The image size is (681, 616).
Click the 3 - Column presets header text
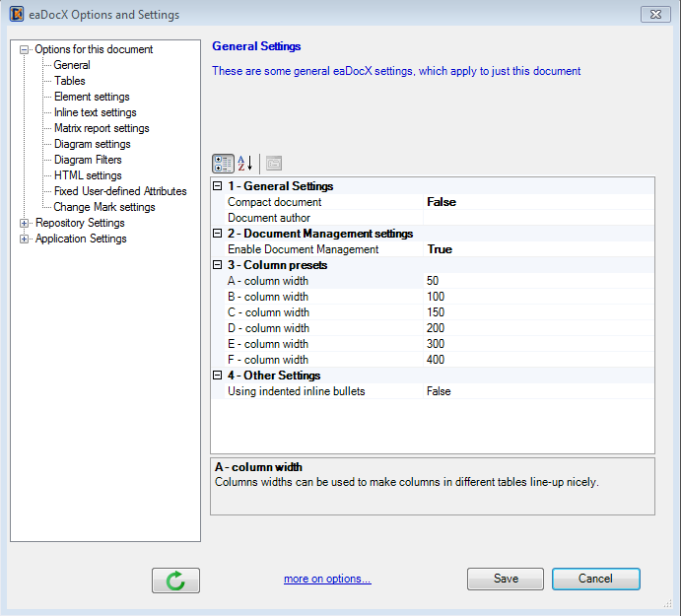click(x=277, y=265)
